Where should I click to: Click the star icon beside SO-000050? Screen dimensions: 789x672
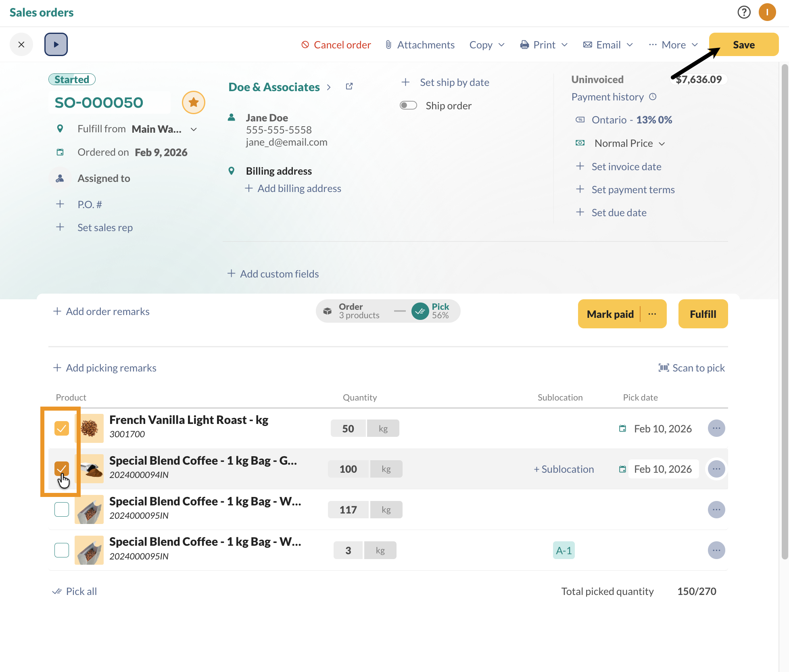[194, 102]
